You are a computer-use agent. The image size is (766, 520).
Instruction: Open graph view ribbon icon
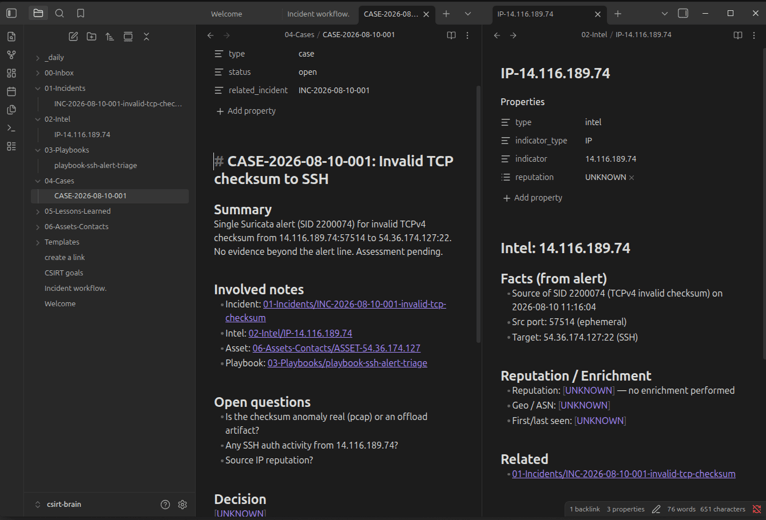(x=11, y=55)
